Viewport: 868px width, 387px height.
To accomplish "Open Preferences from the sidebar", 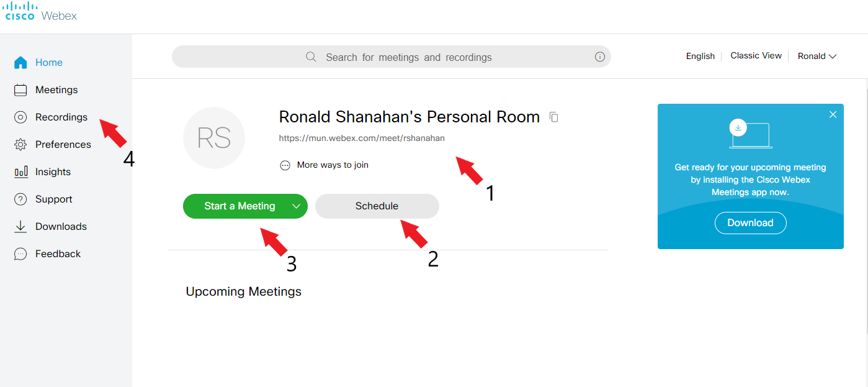I will (x=19, y=144).
